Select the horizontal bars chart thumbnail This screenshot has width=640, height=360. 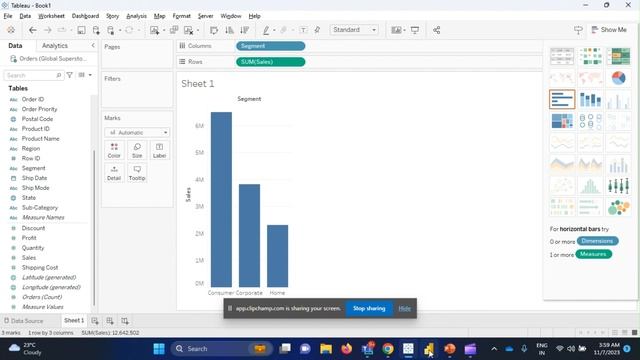coord(562,99)
